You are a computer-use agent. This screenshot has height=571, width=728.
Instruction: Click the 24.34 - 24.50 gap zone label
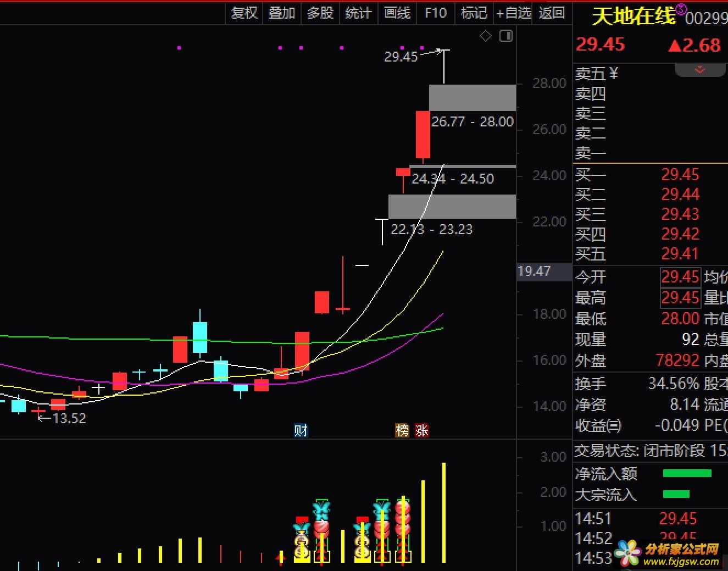453,179
